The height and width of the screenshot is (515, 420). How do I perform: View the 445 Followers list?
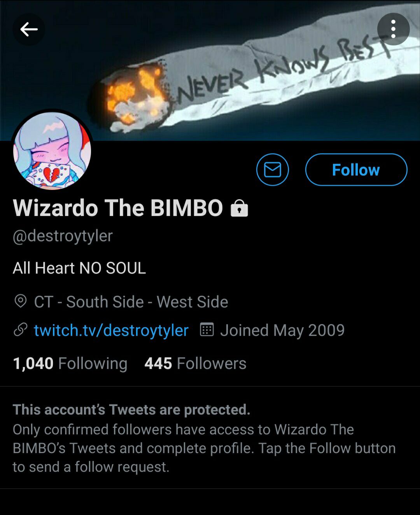195,363
